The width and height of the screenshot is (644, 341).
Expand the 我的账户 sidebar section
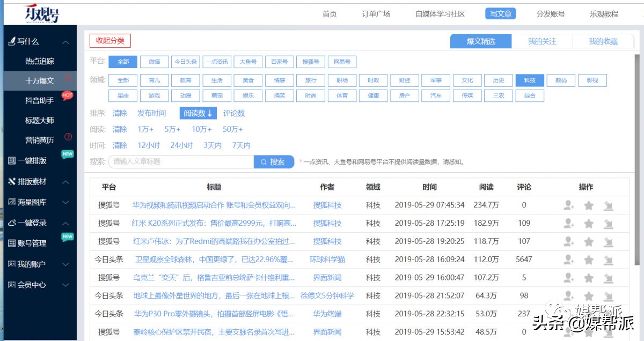(65, 264)
